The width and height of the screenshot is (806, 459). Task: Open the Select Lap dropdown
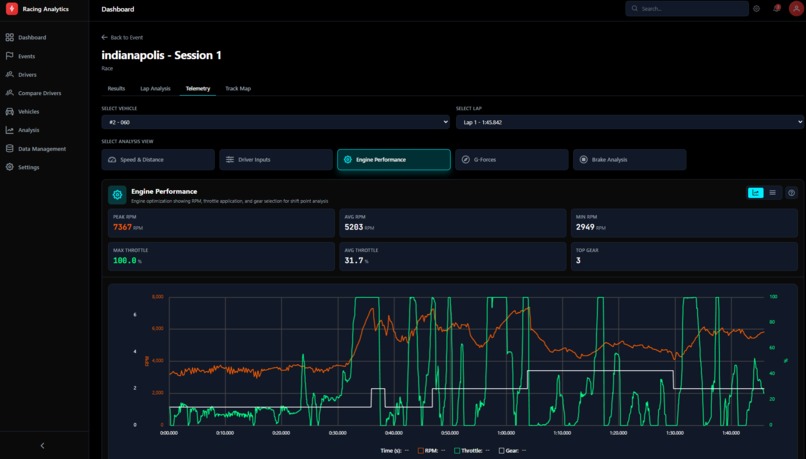(630, 122)
